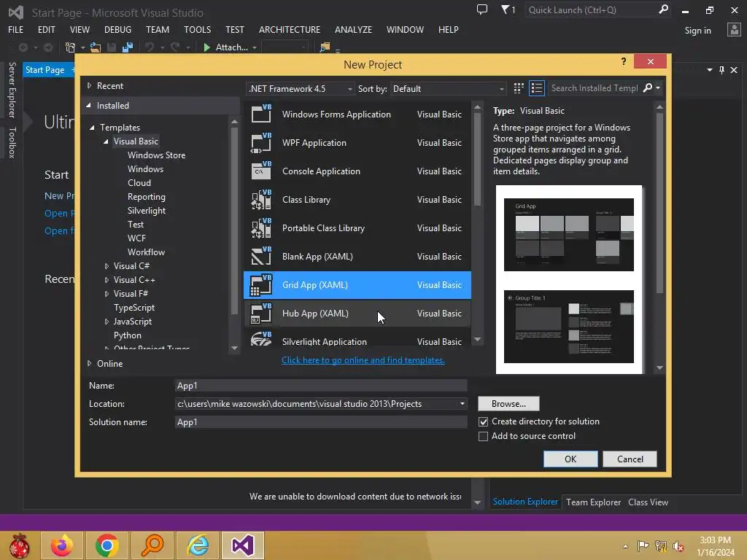Expand the Recent section
The width and height of the screenshot is (747, 560).
89,86
